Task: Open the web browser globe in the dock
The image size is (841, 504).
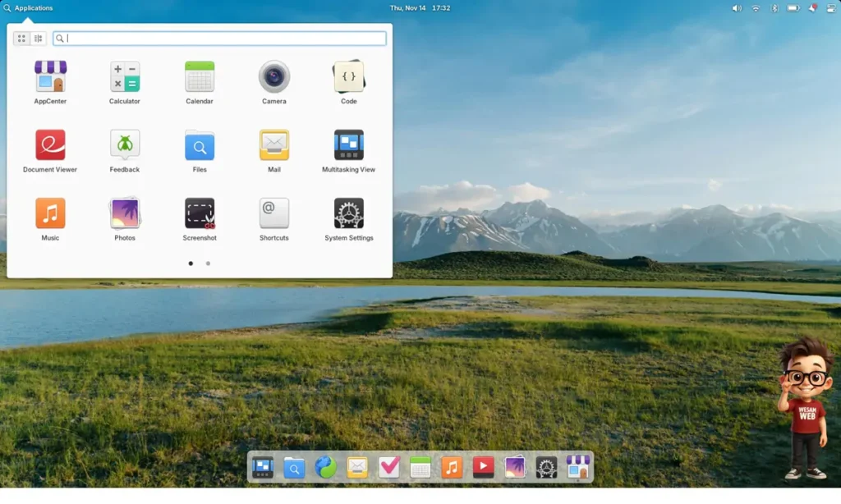Action: pos(325,467)
